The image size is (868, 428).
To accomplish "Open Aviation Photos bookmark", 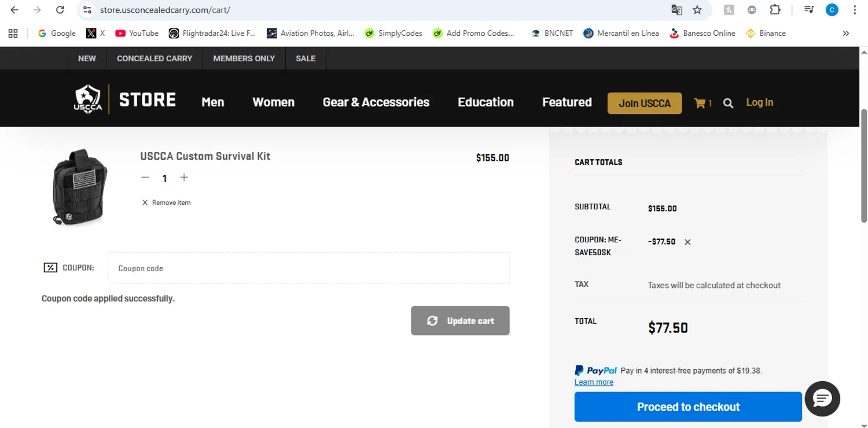I will (311, 33).
